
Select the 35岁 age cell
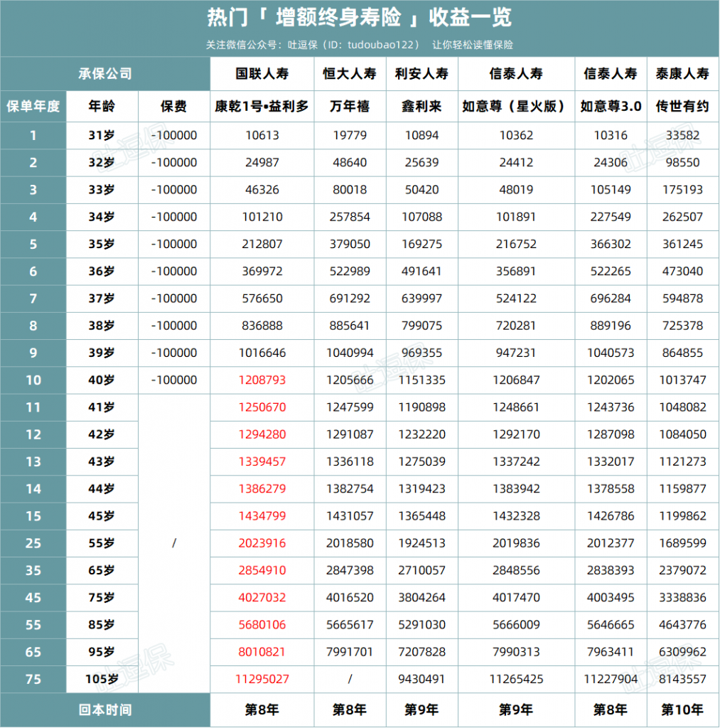coord(102,244)
